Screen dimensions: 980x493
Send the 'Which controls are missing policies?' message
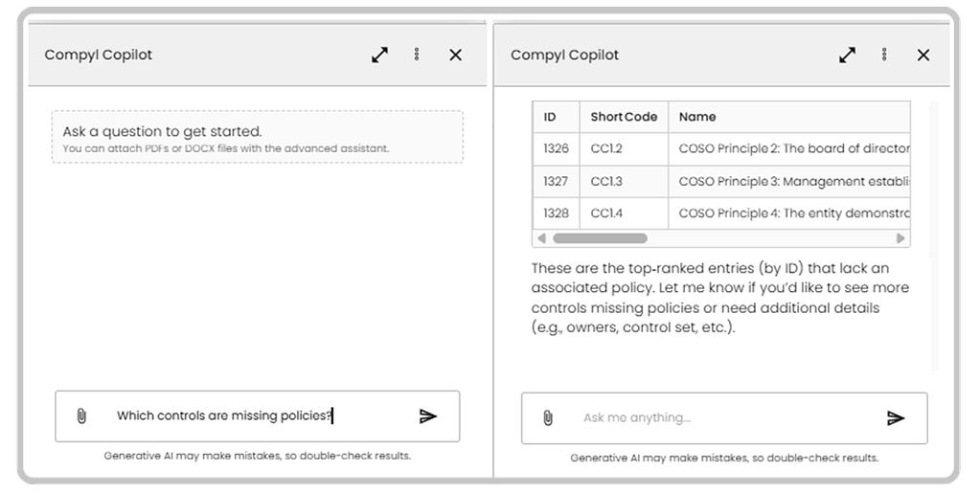[428, 415]
